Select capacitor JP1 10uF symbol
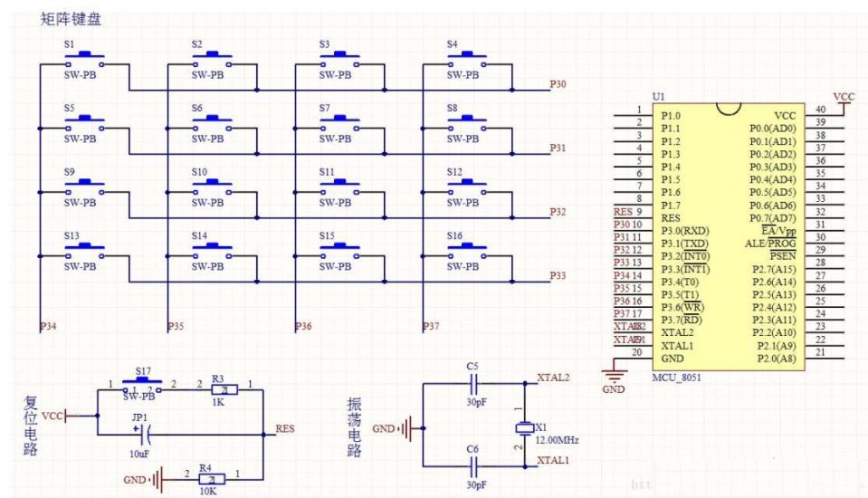Screen dimensions: 868x498 (143, 435)
